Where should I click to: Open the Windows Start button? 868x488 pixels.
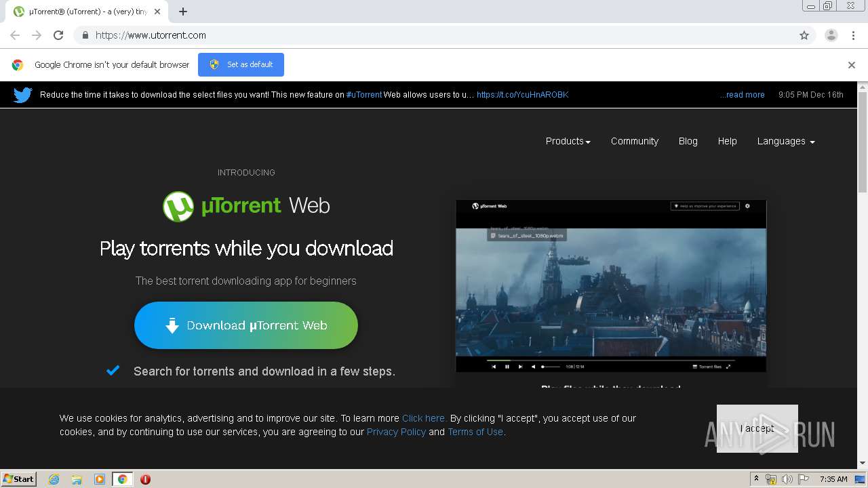tap(19, 479)
